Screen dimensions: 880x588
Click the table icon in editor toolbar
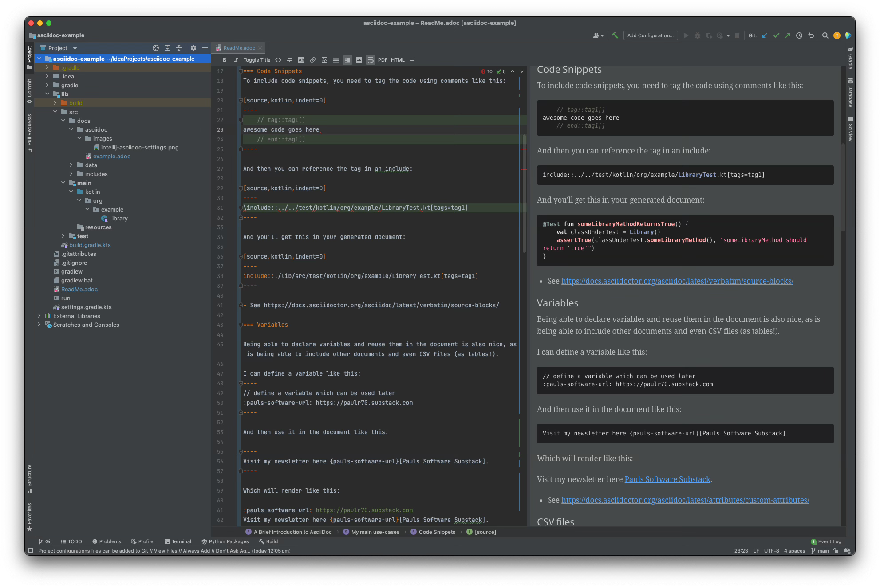pos(412,60)
